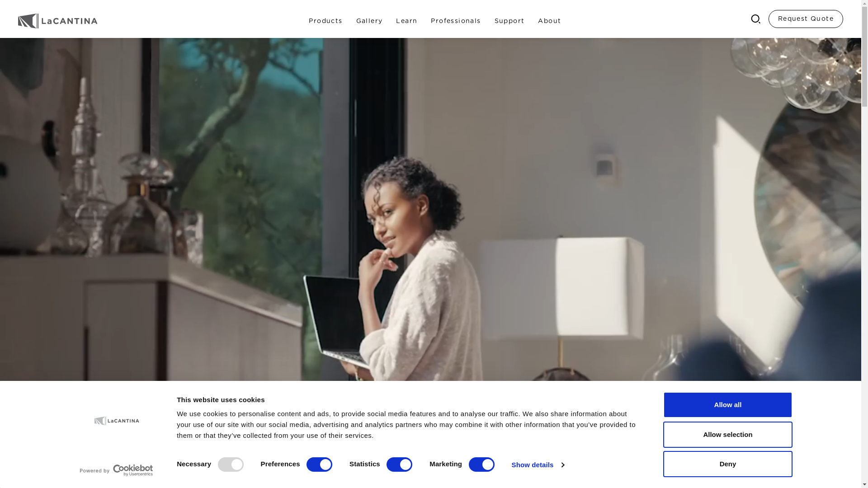Open the Products menu

point(325,21)
